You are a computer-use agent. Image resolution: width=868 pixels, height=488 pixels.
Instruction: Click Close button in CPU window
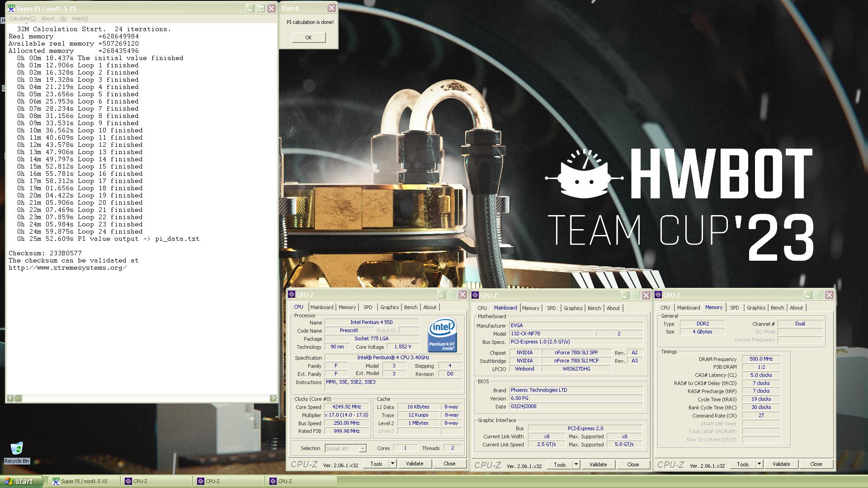449,464
